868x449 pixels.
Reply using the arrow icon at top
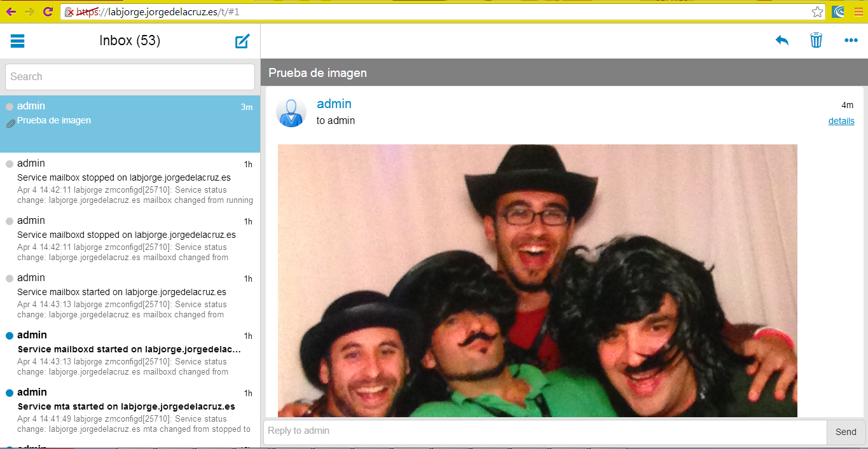(782, 41)
